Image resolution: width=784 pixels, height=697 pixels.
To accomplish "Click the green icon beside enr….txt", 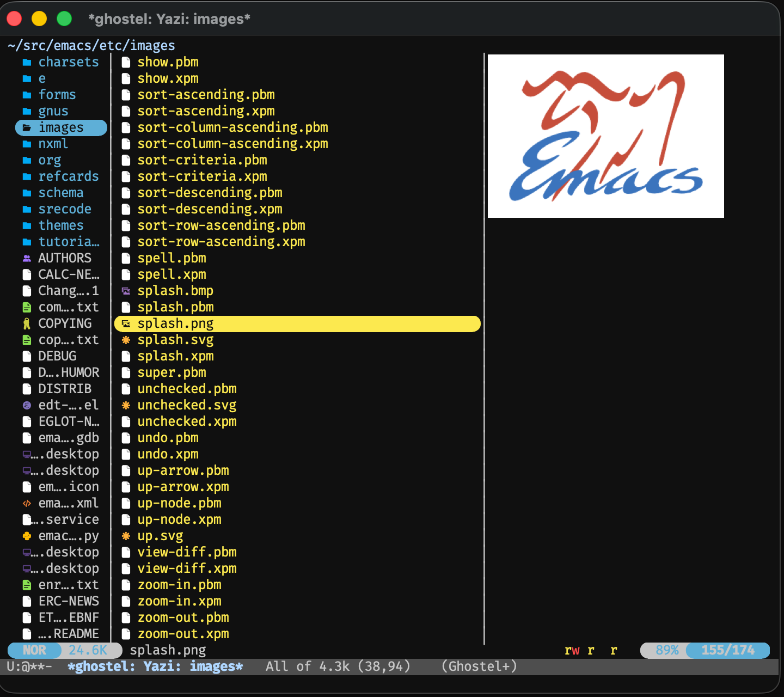I will tap(27, 585).
